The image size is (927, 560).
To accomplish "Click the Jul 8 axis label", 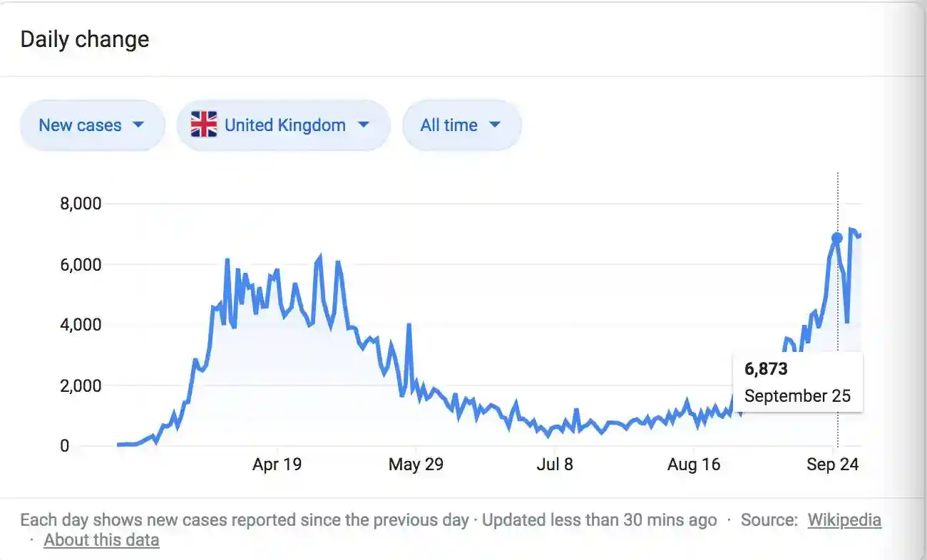I will coord(555,465).
